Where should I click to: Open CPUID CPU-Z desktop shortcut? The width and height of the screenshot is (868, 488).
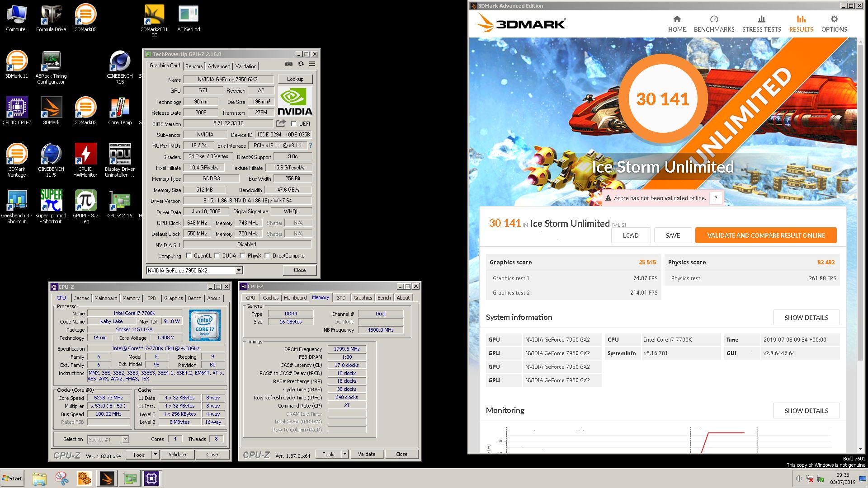pos(17,111)
